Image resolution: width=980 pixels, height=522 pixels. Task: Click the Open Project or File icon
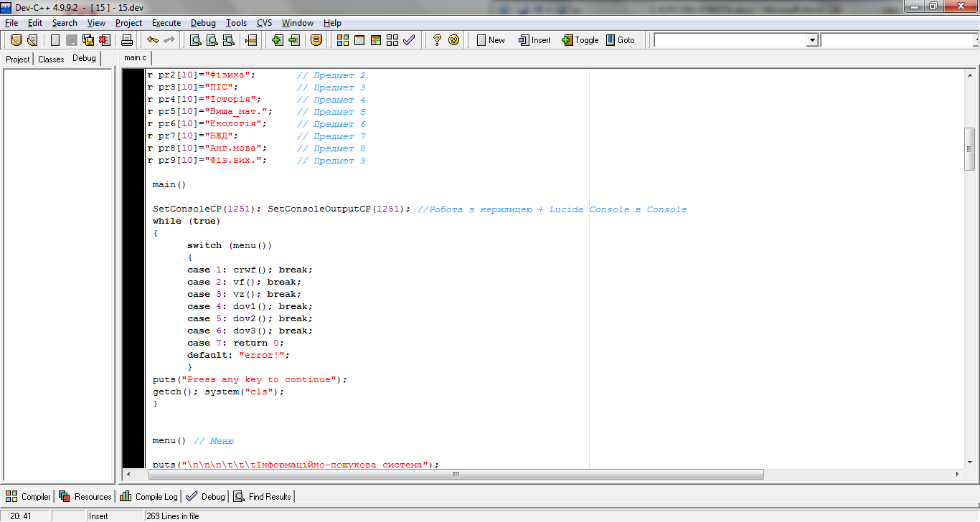click(32, 40)
